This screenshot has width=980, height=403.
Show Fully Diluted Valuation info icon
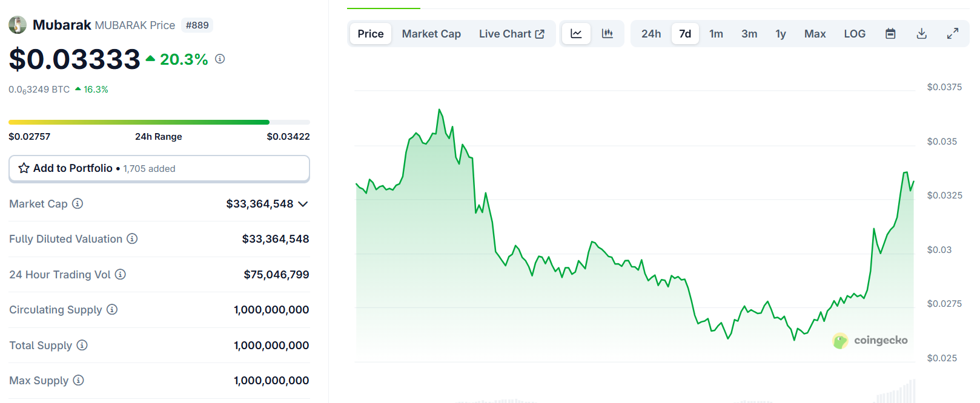[132, 238]
